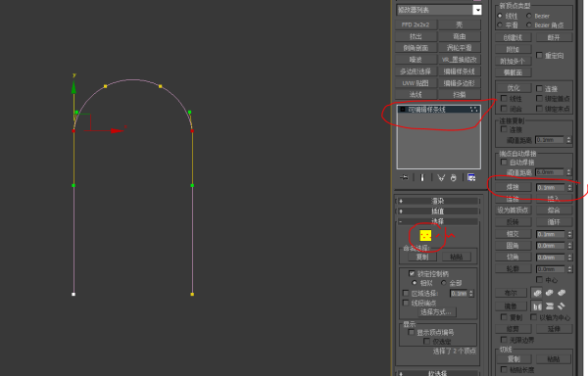Image resolution: width=588 pixels, height=376 pixels.
Task: Select the 平滑 vertex type radio
Action: click(500, 25)
